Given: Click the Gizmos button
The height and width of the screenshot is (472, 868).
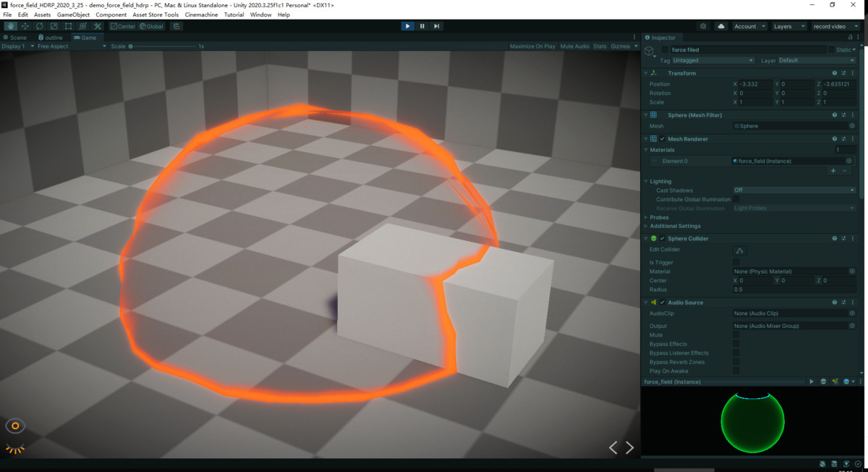Looking at the screenshot, I should [x=621, y=46].
